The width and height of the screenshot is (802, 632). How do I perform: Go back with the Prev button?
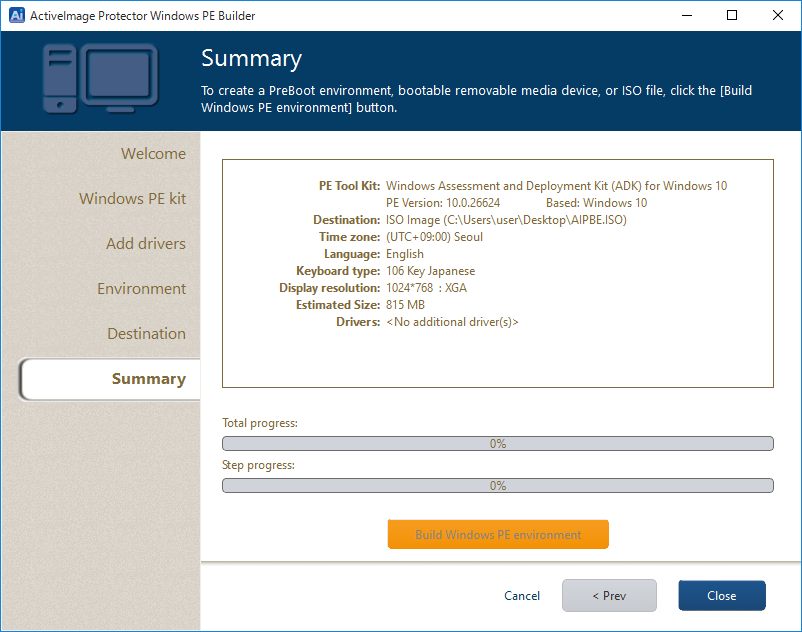pos(609,596)
